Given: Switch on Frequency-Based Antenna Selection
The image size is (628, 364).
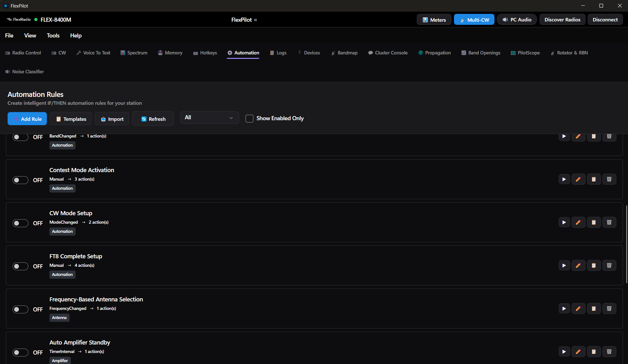Looking at the screenshot, I should tap(20, 309).
